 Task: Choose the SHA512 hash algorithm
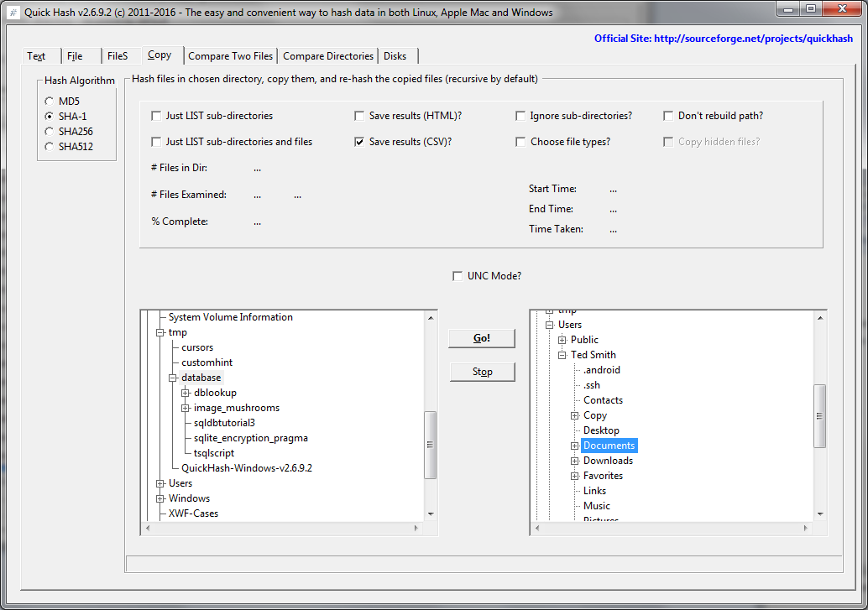[x=50, y=147]
